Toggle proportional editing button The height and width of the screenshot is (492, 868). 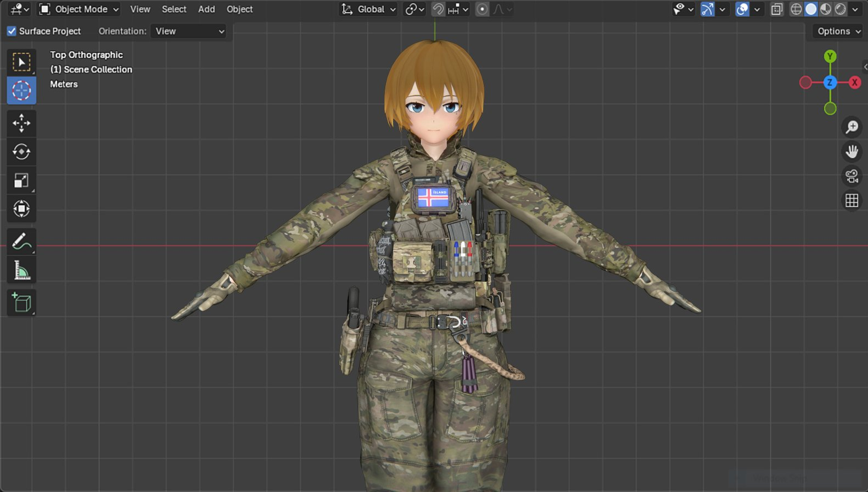482,9
